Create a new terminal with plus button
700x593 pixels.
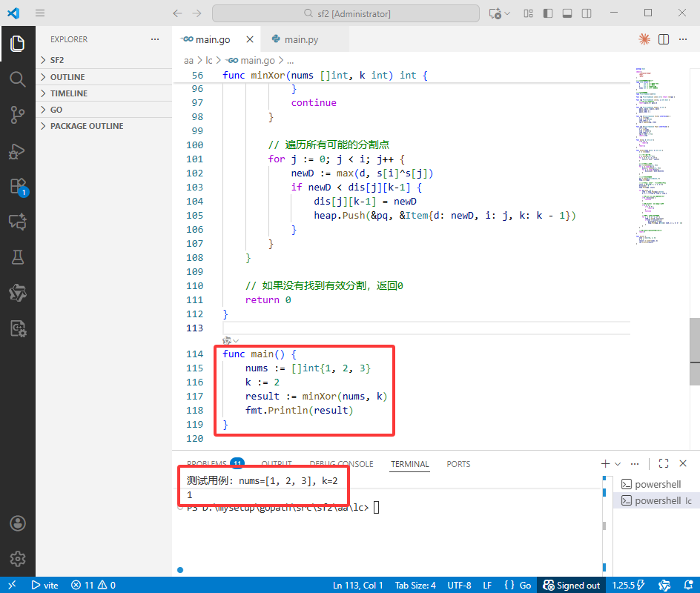click(605, 463)
